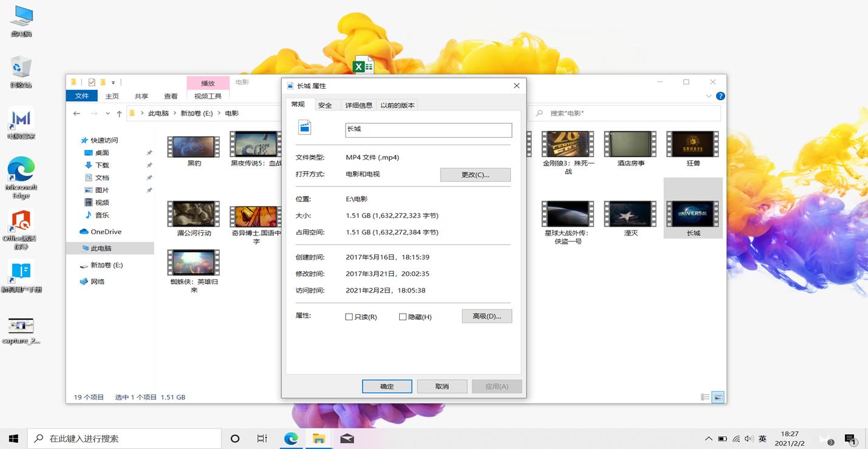Switch to details view in the status bar
868x449 pixels.
[705, 397]
